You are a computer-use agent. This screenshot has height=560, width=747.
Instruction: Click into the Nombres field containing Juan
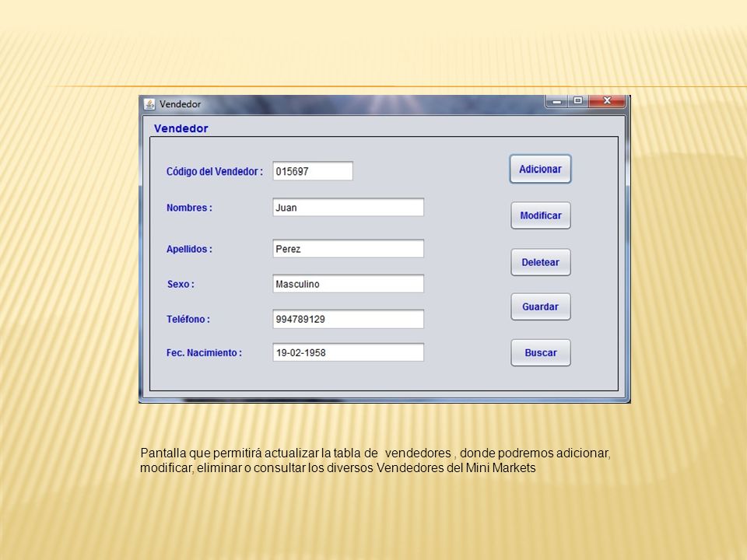point(349,207)
